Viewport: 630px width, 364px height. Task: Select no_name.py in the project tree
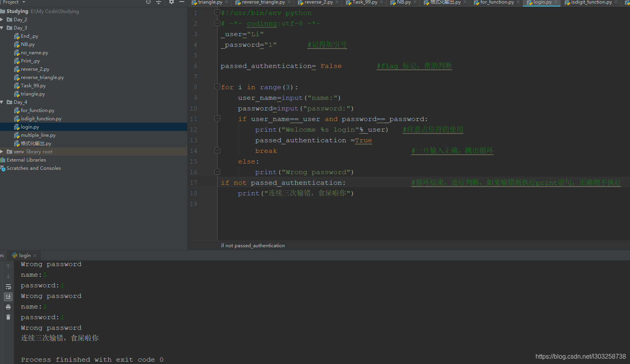click(x=34, y=53)
